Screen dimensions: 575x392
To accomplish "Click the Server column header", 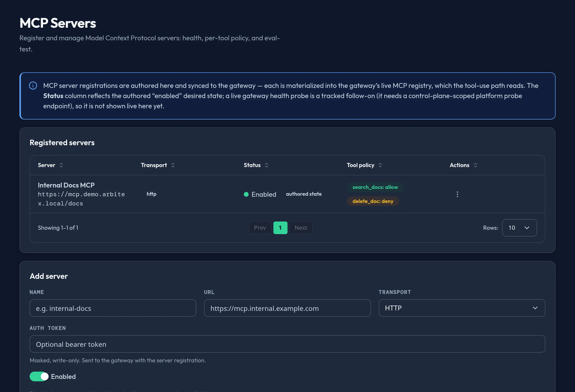I will coord(47,165).
